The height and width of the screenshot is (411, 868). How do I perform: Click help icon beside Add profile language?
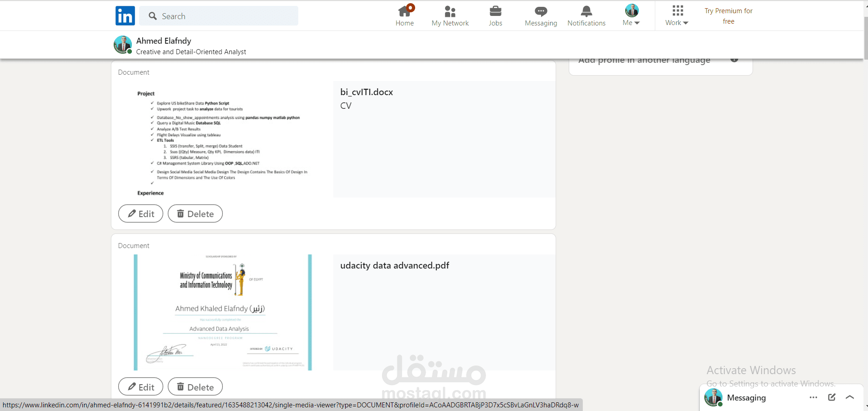pyautogui.click(x=734, y=60)
